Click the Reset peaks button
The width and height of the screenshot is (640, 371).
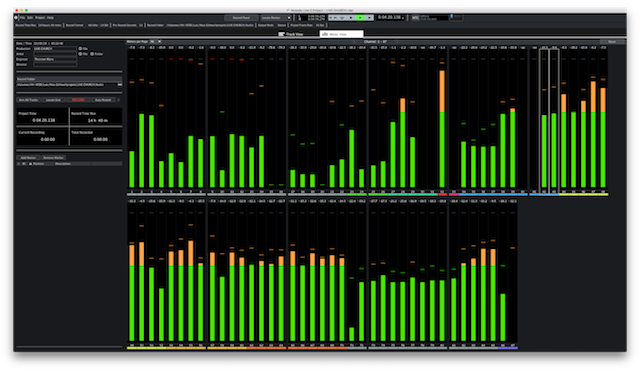point(612,42)
